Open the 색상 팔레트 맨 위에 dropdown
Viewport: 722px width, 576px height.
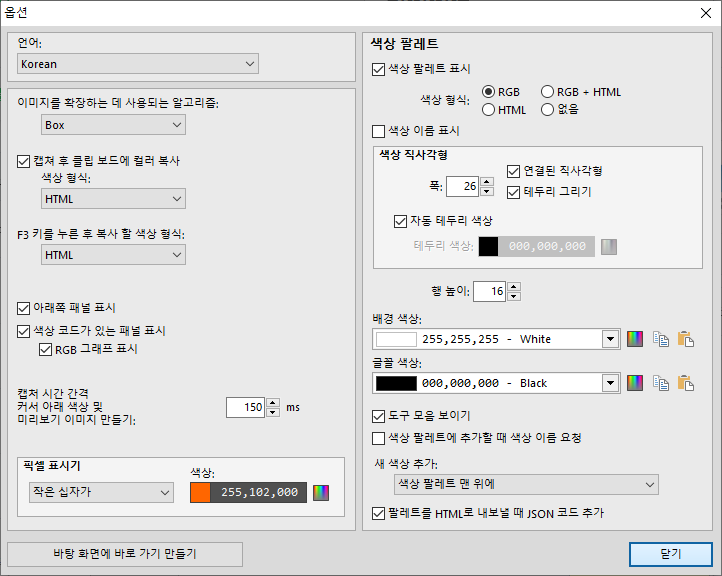pos(526,484)
